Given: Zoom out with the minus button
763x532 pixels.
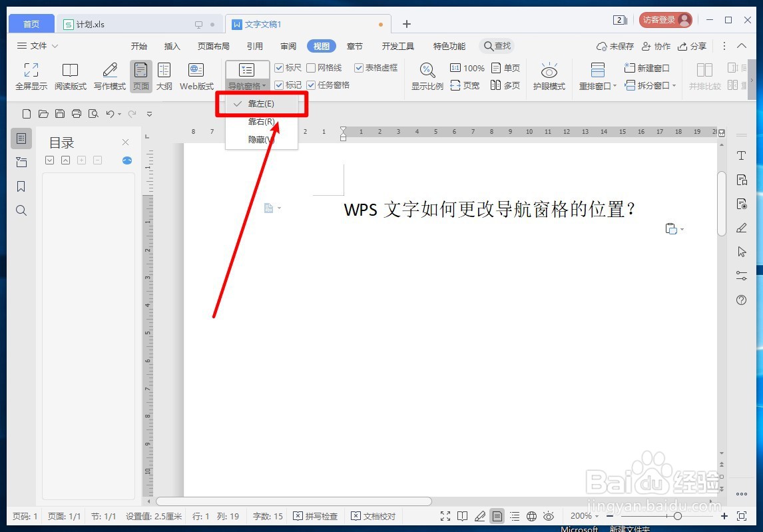Looking at the screenshot, I should click(x=610, y=517).
